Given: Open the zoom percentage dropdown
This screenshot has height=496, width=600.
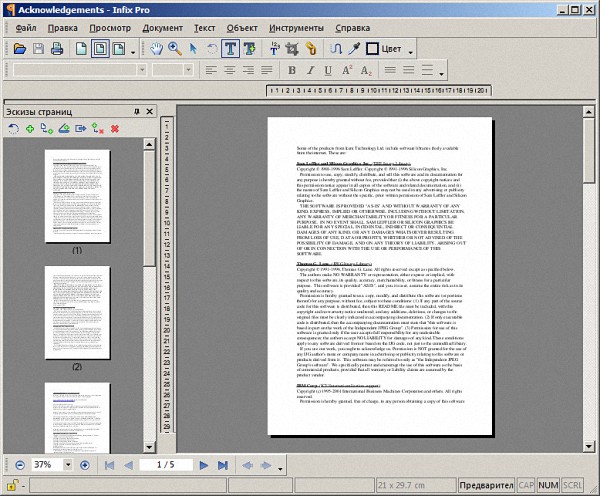Looking at the screenshot, I should [x=68, y=465].
